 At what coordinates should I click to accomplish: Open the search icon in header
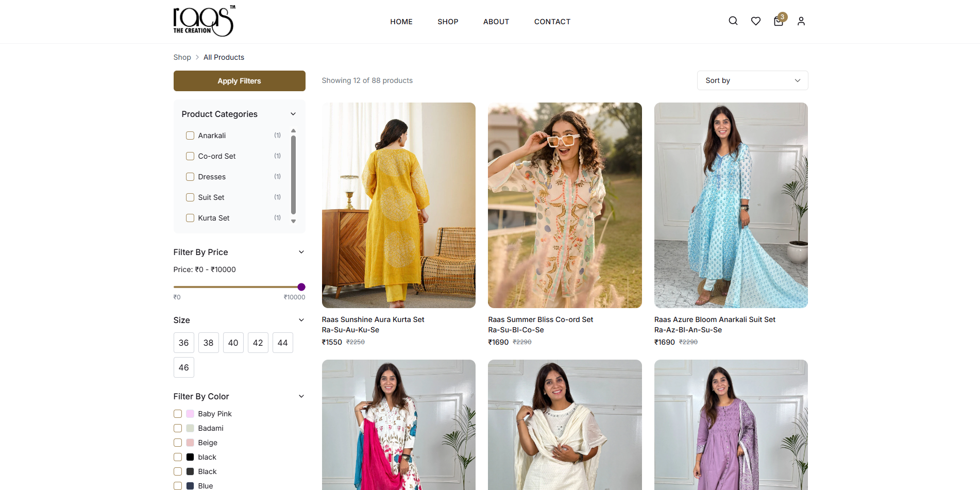733,21
